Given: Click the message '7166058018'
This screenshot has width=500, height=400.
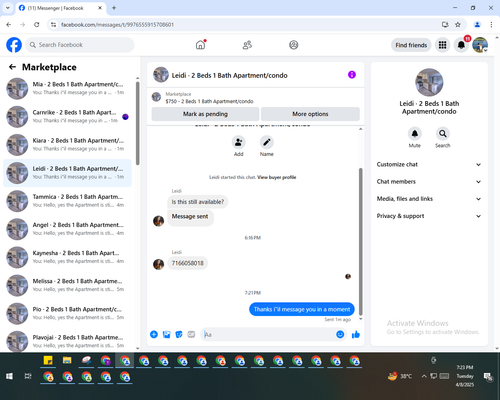Looking at the screenshot, I should [x=188, y=263].
